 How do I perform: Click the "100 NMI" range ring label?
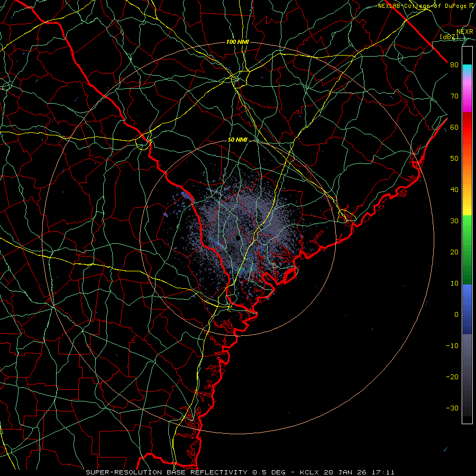[x=237, y=42]
